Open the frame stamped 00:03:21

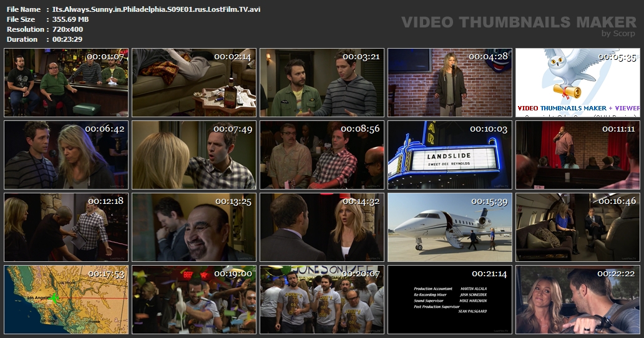pos(322,83)
